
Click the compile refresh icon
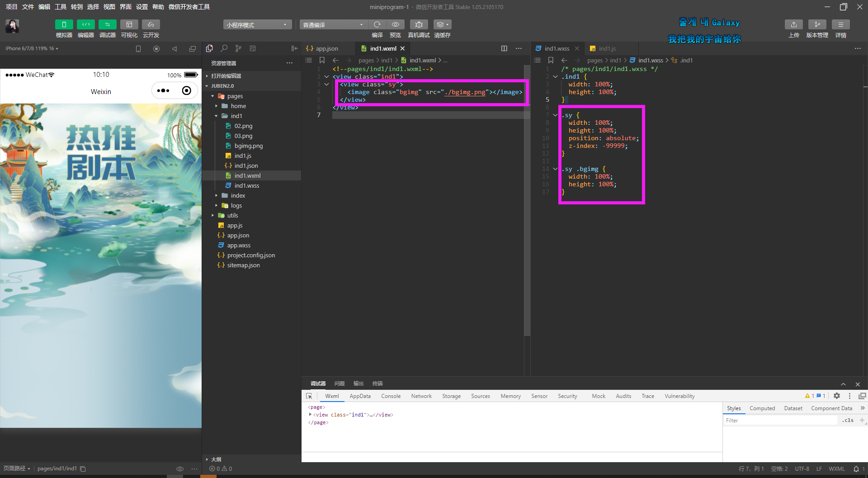click(377, 24)
